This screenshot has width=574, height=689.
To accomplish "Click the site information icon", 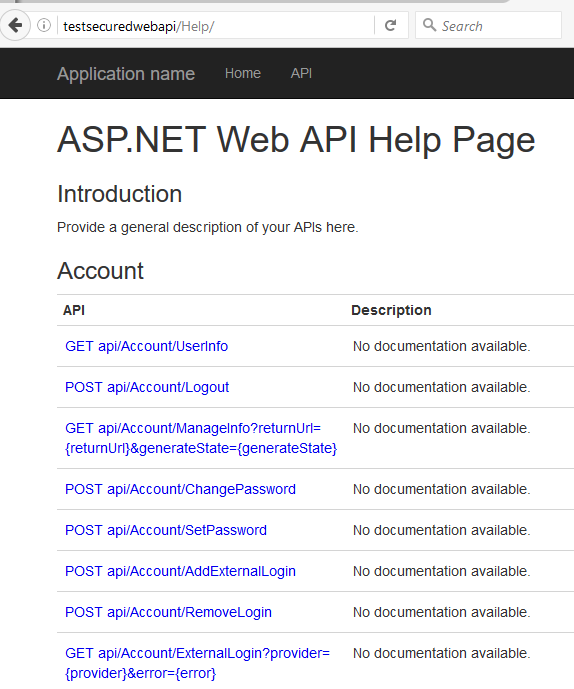I will (44, 25).
